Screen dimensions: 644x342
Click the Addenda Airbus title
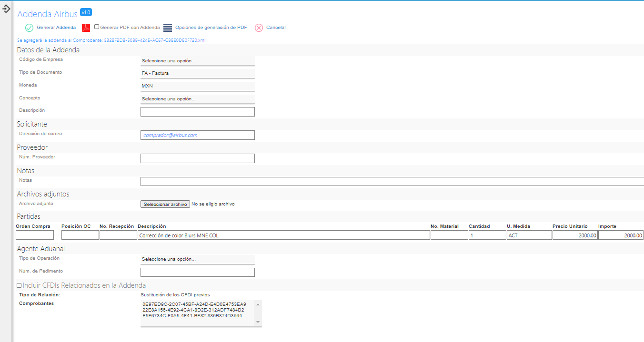pos(47,14)
